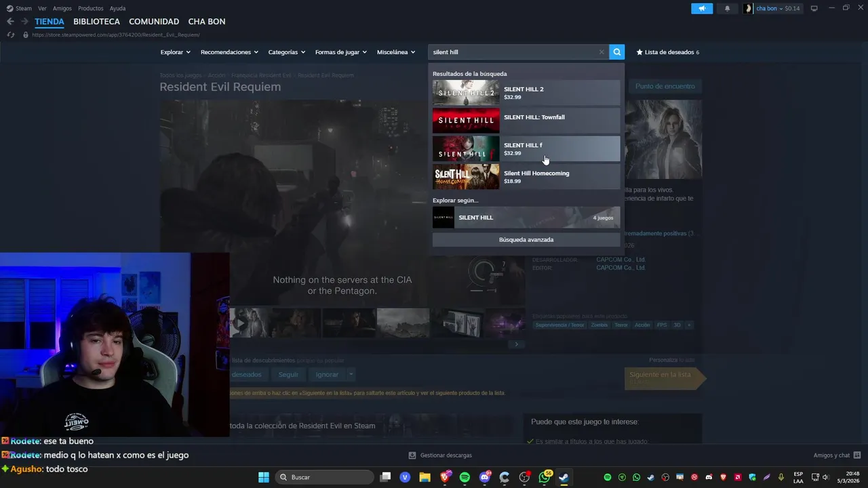868x488 pixels.
Task: Open the Amigos menu
Action: 62,8
